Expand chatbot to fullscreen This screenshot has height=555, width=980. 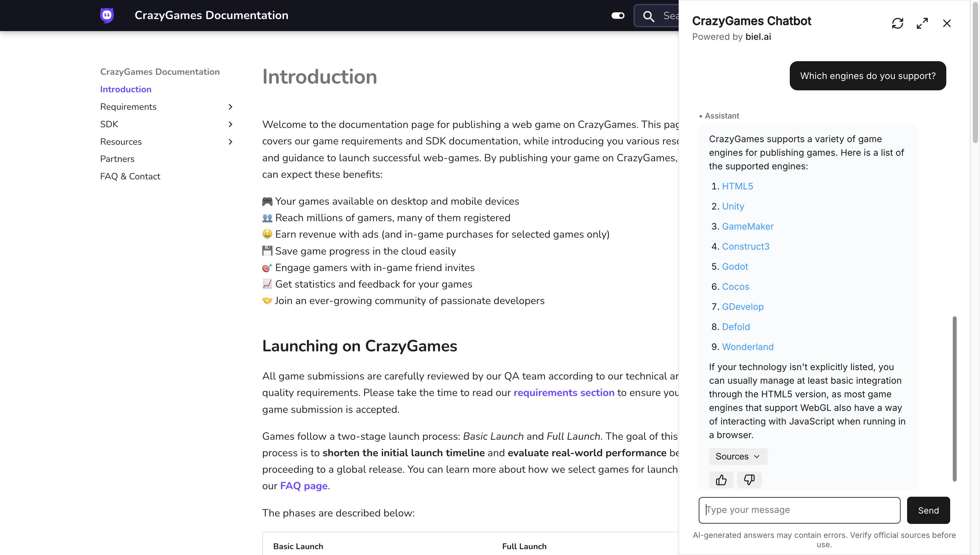(x=922, y=23)
